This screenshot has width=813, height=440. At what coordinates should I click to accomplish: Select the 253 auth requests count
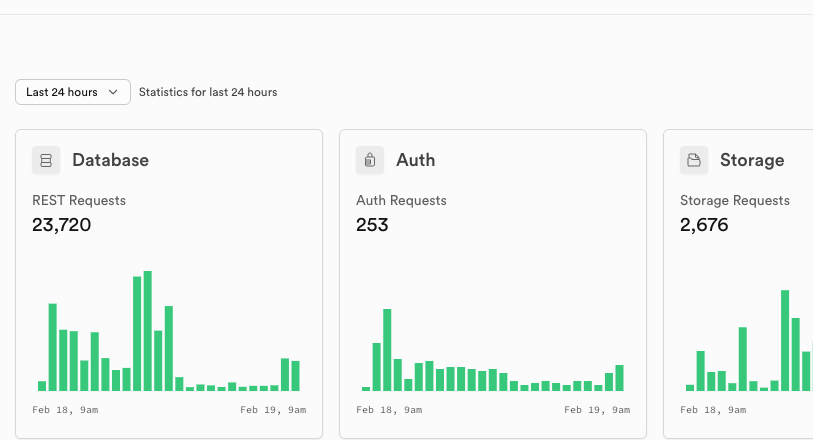pyautogui.click(x=372, y=225)
